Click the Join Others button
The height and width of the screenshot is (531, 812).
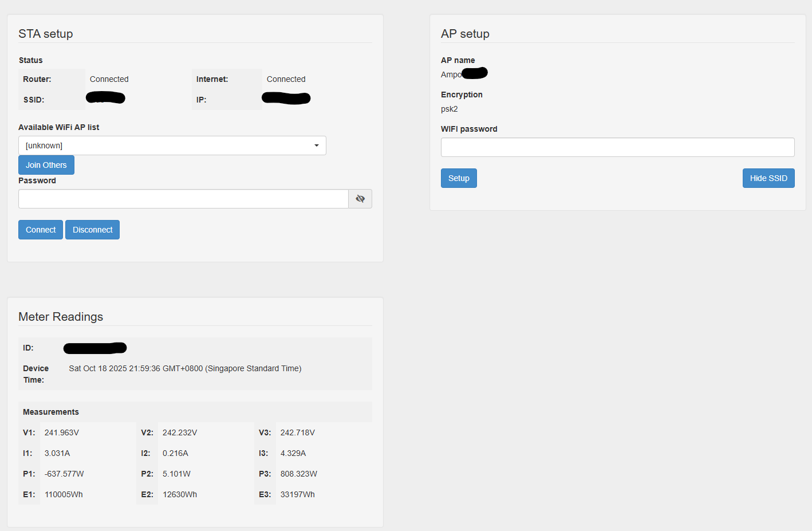[x=46, y=165]
